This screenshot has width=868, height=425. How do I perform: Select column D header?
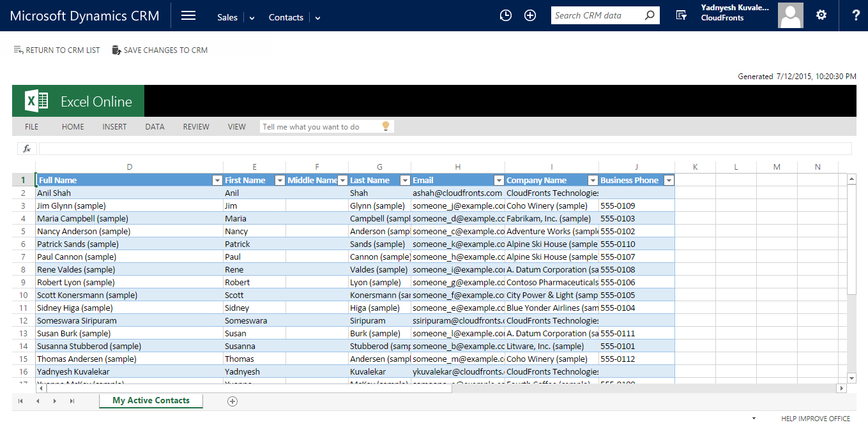tap(130, 167)
